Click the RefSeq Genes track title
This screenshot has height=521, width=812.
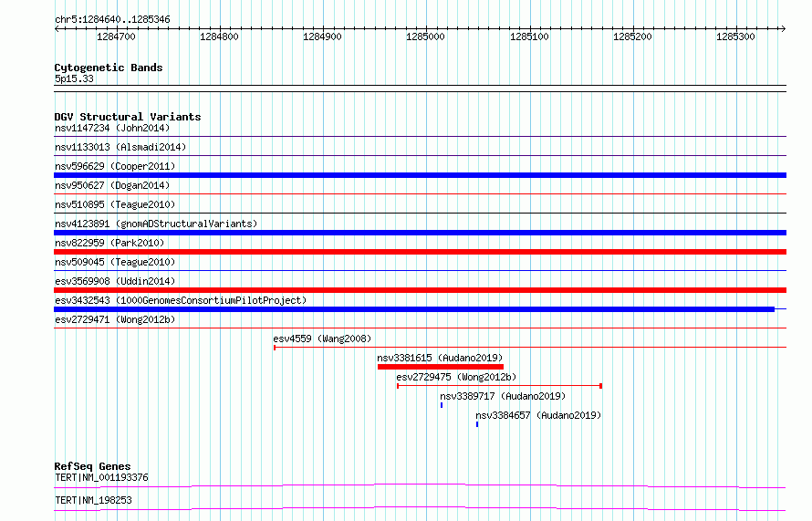coord(92,466)
